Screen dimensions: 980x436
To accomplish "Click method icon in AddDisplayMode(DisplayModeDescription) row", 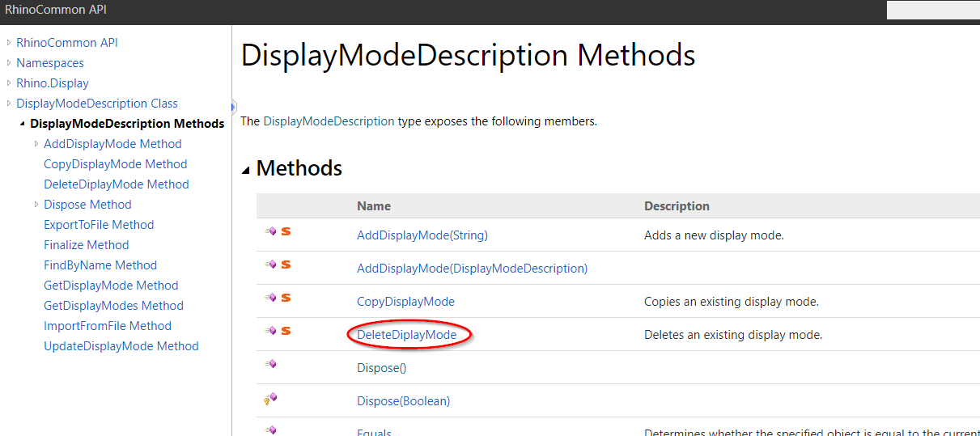I will click(x=271, y=265).
